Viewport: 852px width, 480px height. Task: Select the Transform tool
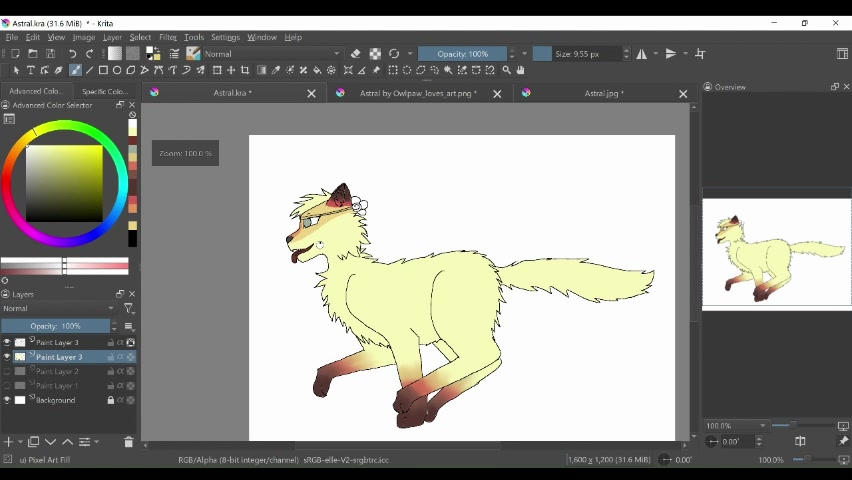(217, 70)
